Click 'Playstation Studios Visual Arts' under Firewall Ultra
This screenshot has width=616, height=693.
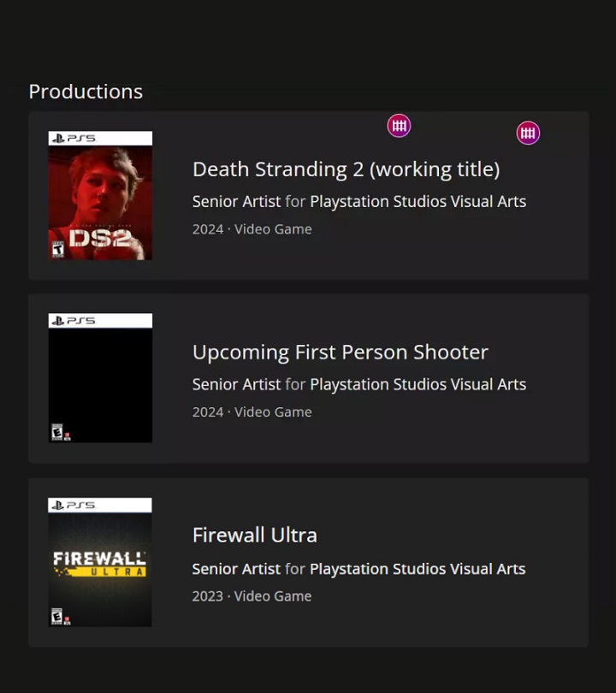418,569
